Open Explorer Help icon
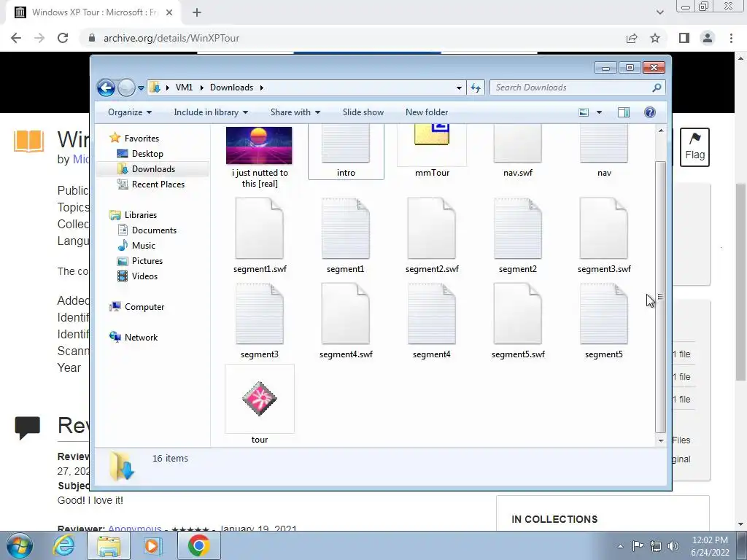The height and width of the screenshot is (560, 747). pyautogui.click(x=650, y=112)
